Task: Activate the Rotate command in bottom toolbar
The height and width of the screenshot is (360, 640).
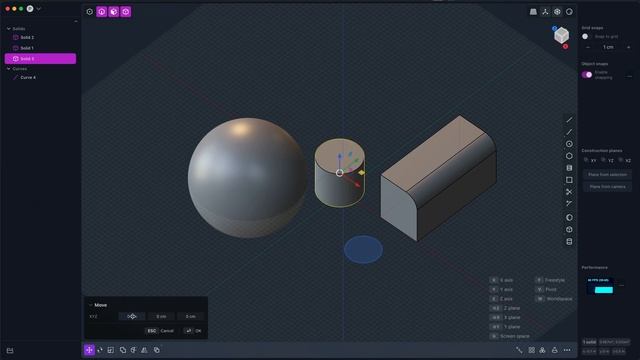Action: [100, 350]
